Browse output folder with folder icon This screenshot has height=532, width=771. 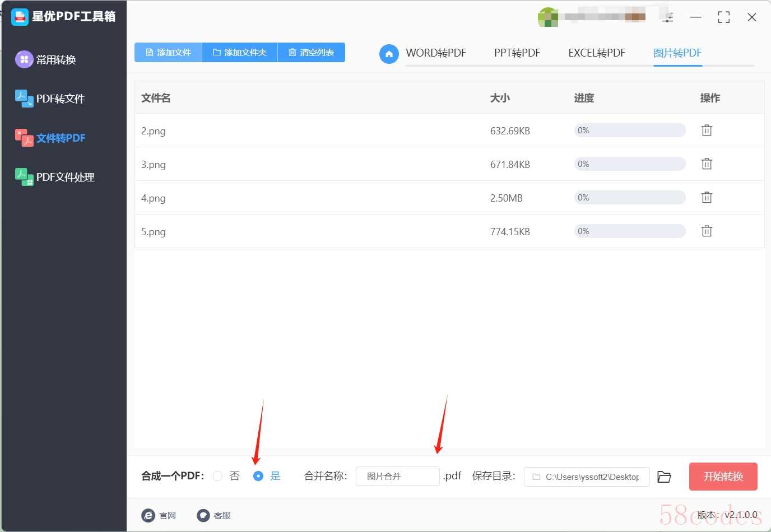tap(664, 477)
